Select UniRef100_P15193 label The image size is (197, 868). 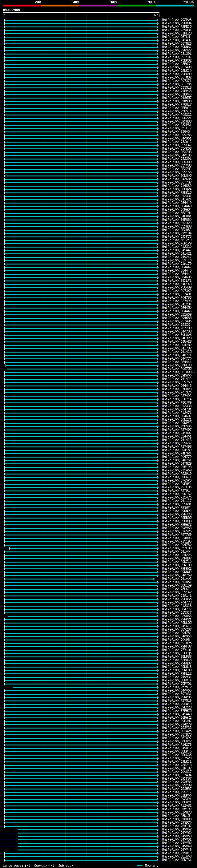tap(176, 467)
